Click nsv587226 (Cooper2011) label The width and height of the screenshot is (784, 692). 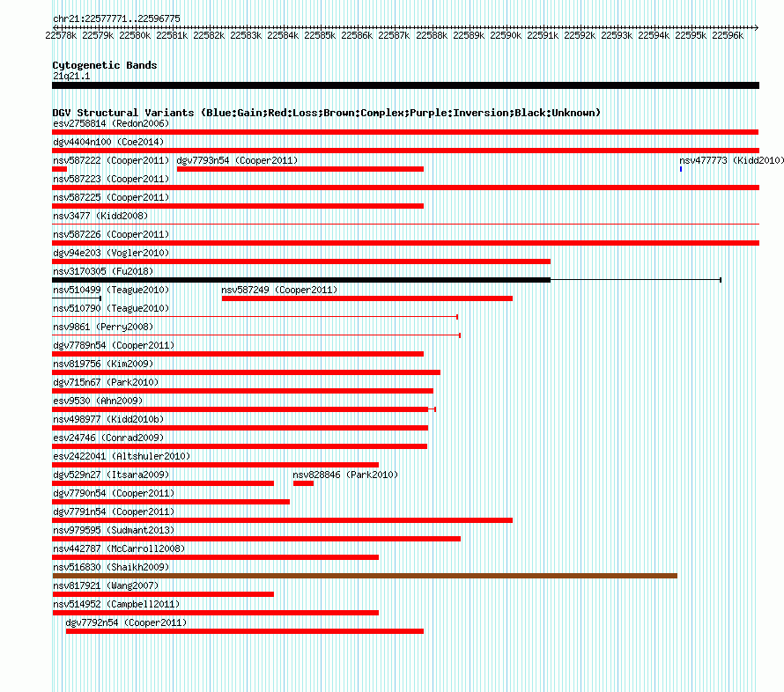111,234
